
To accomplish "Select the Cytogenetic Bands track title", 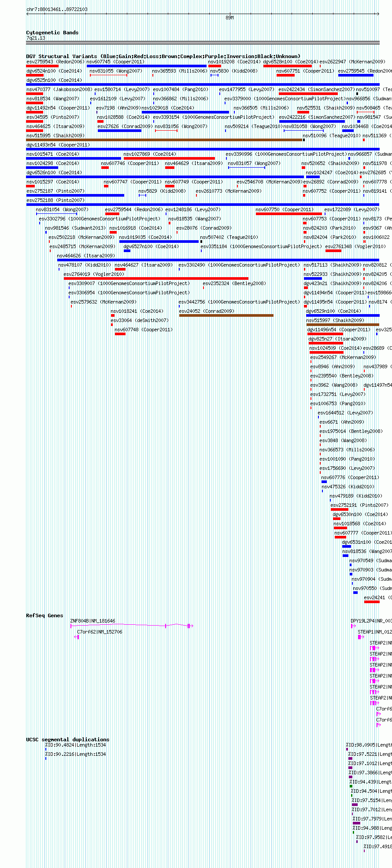I will (52, 33).
